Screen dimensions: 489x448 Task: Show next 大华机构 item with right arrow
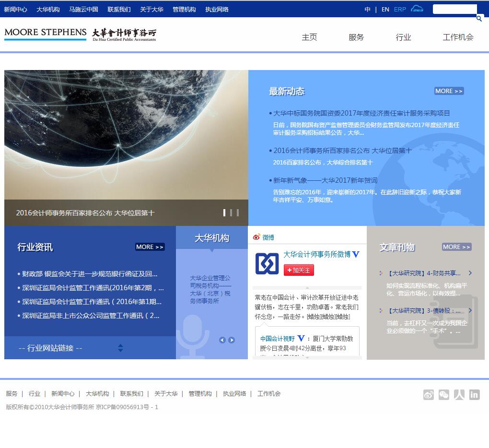(x=232, y=340)
